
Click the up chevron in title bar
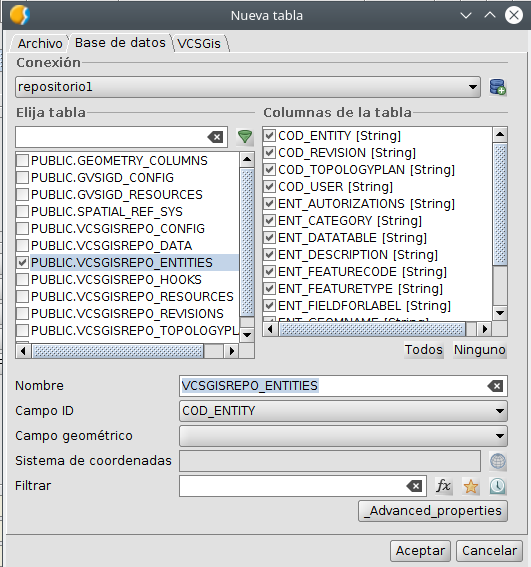[490, 15]
